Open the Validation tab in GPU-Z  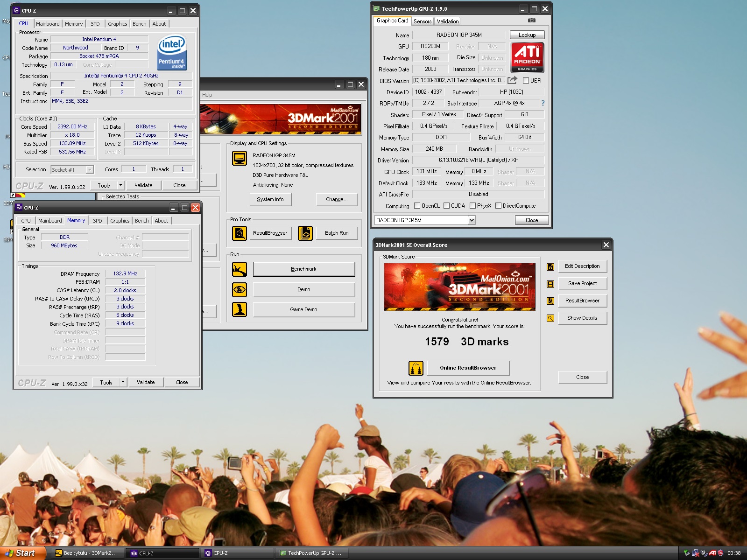448,21
